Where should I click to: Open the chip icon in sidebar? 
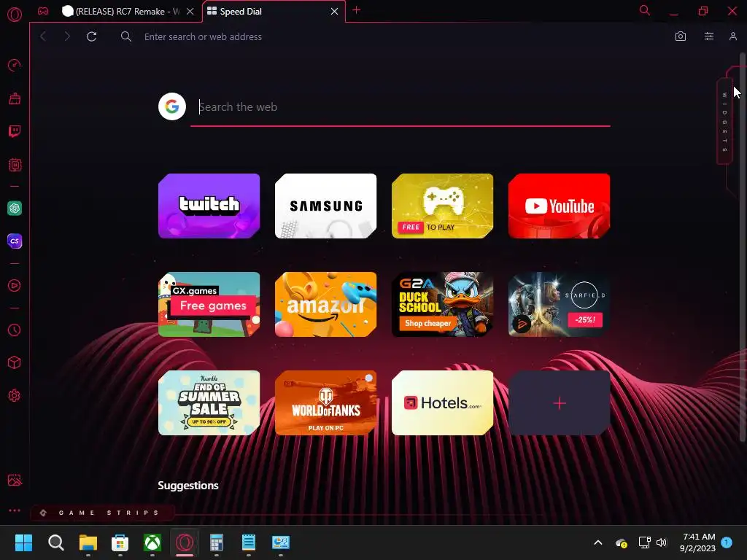[15, 165]
